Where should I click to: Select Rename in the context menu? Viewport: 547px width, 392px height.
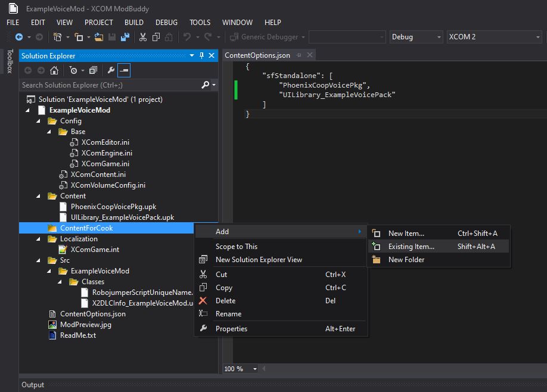(x=228, y=314)
